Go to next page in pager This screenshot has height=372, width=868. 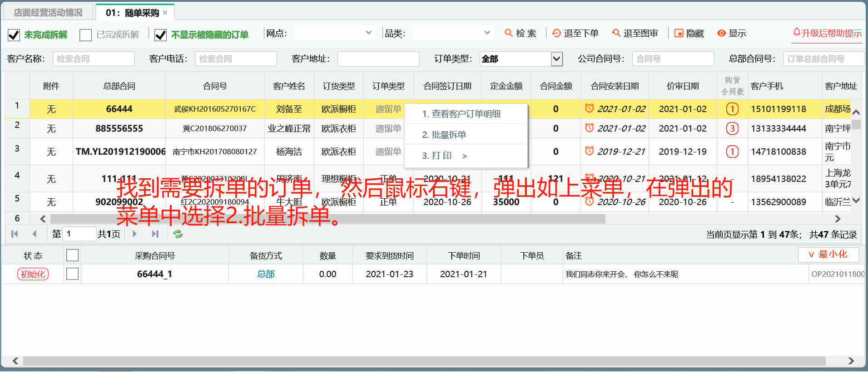(134, 234)
